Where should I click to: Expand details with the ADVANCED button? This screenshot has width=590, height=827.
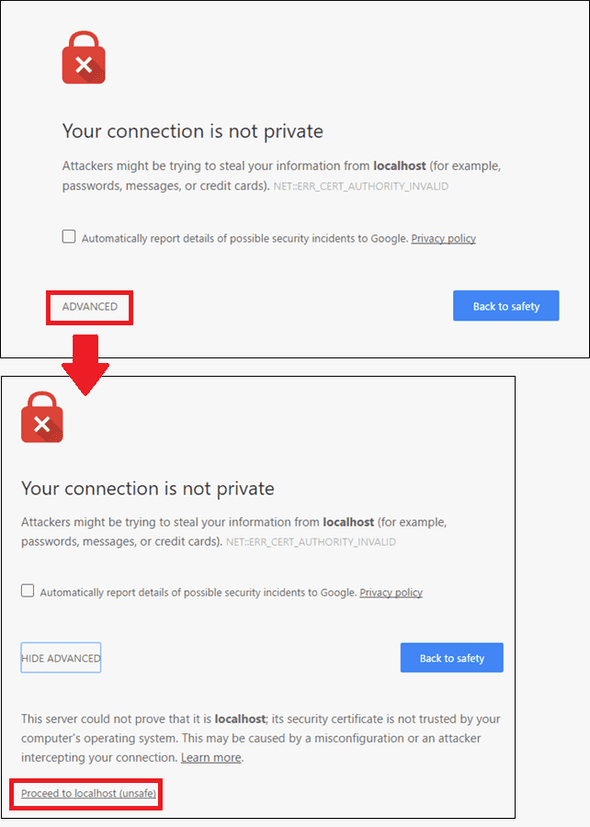(89, 307)
